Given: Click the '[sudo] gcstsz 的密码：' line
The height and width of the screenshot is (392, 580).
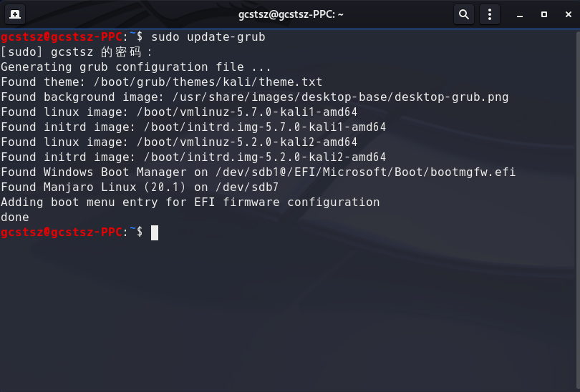Looking at the screenshot, I should 77,52.
